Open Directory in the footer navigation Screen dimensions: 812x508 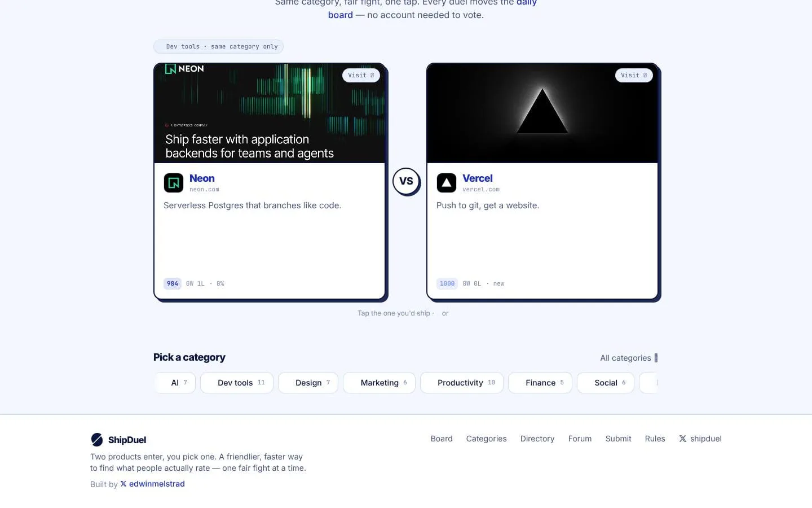[537, 439]
